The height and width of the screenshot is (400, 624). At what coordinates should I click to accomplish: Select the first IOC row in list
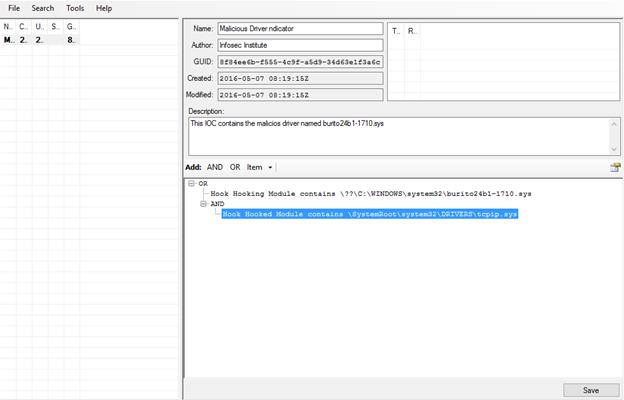click(x=40, y=41)
